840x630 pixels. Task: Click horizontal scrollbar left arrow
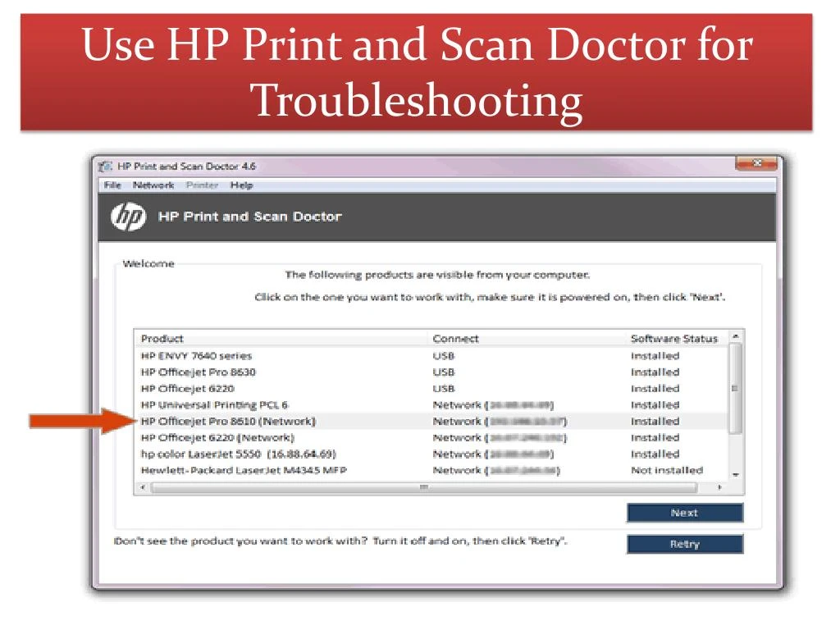[143, 487]
